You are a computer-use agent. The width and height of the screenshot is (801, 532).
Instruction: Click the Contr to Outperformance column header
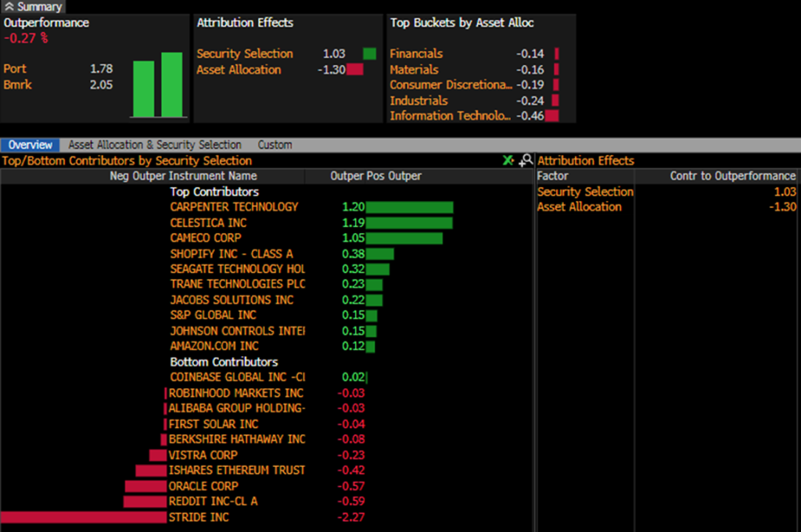[732, 176]
